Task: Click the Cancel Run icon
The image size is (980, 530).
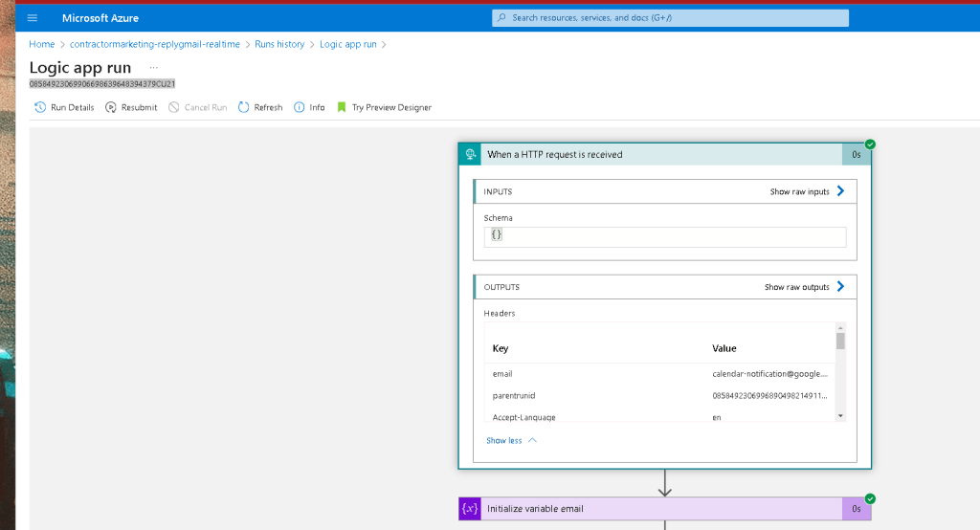Action: [x=174, y=107]
